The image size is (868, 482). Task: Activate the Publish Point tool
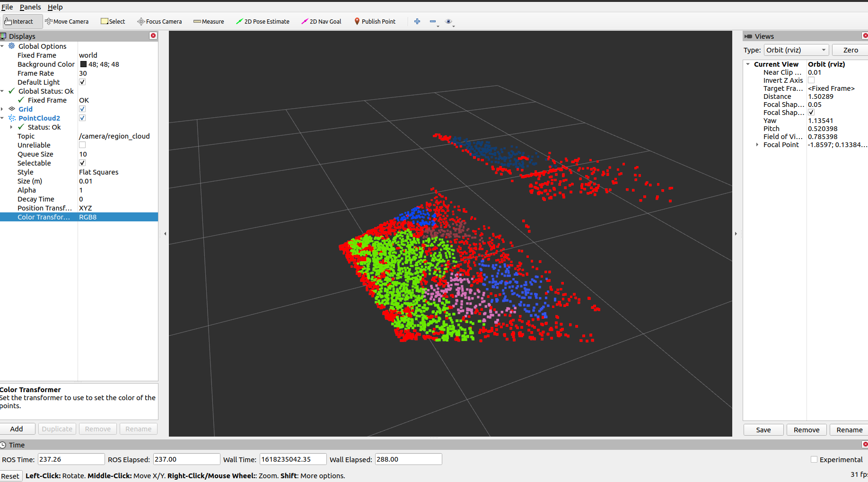[x=375, y=21]
